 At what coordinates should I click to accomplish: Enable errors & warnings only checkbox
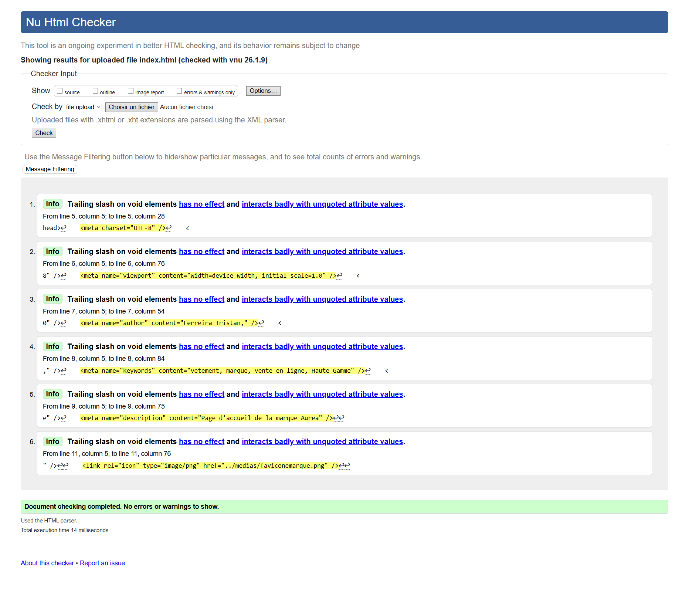[180, 91]
